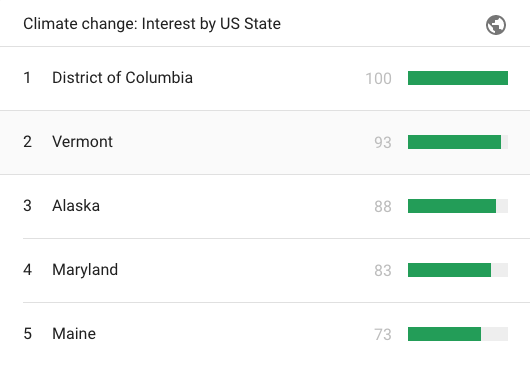Image resolution: width=530 pixels, height=366 pixels.
Task: Click Alaska's green interest bar
Action: click(452, 206)
